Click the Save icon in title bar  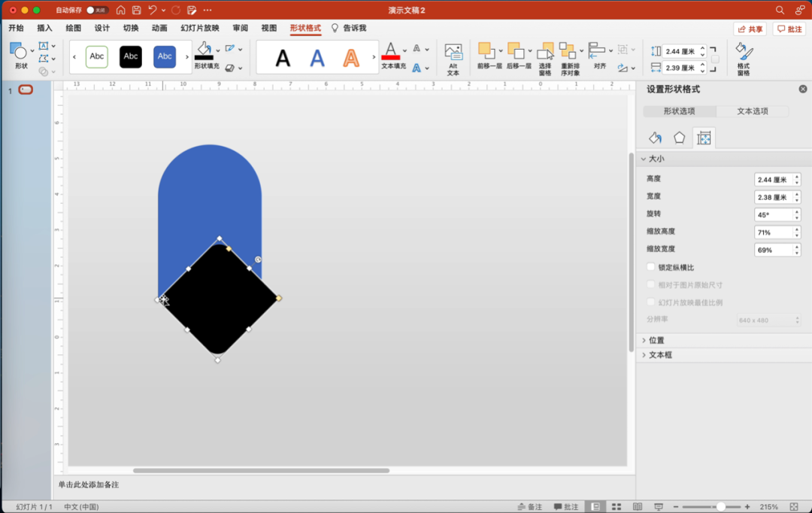tap(137, 10)
